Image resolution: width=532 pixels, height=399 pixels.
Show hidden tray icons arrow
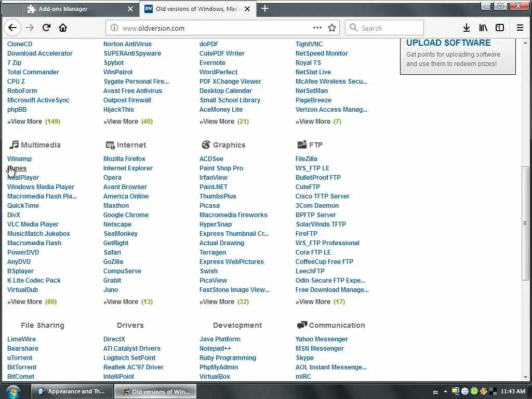click(x=445, y=392)
